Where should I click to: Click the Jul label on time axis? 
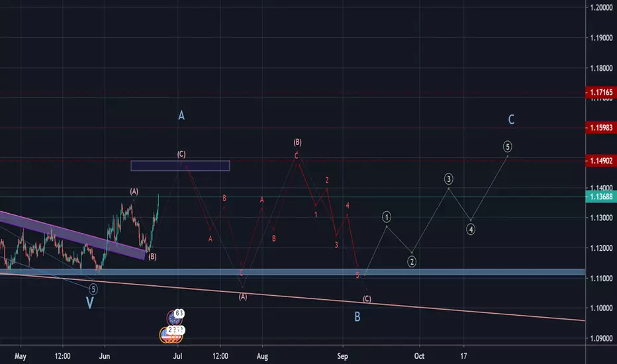[x=178, y=356]
